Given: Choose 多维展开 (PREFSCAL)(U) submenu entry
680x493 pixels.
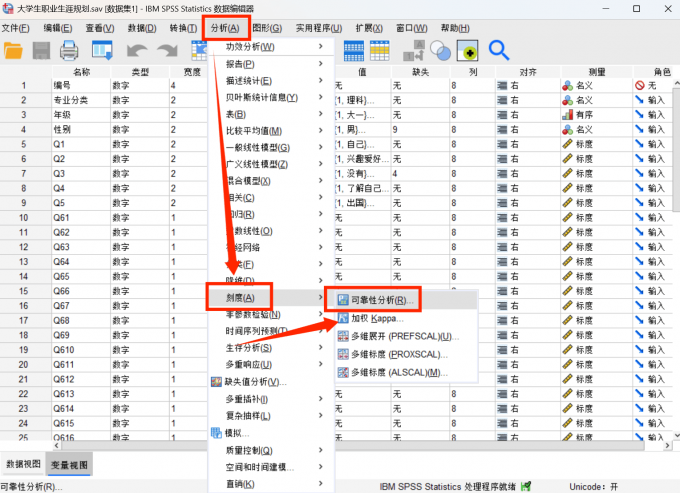Looking at the screenshot, I should click(x=398, y=336).
